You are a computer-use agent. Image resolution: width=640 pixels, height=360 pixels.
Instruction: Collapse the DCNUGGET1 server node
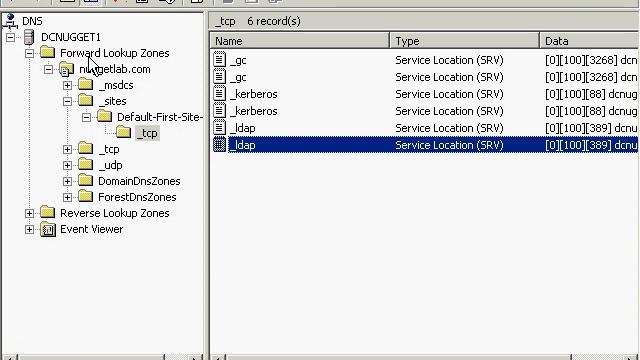pos(10,37)
